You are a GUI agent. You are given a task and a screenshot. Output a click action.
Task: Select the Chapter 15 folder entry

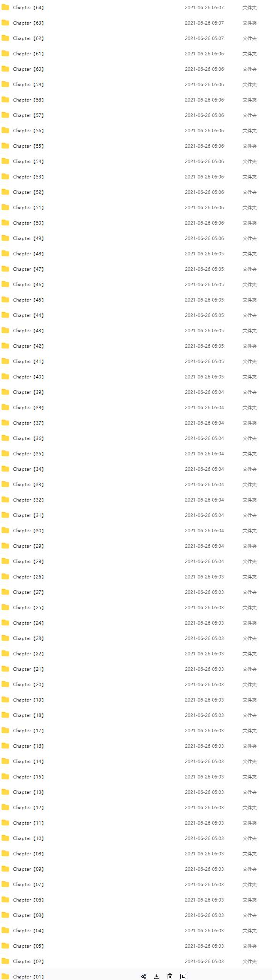pos(28,777)
